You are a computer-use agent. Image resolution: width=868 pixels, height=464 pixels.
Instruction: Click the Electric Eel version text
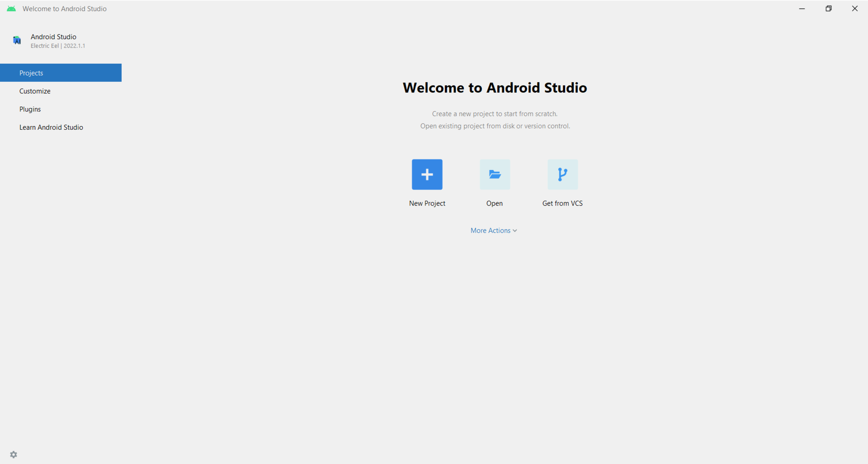(x=58, y=46)
